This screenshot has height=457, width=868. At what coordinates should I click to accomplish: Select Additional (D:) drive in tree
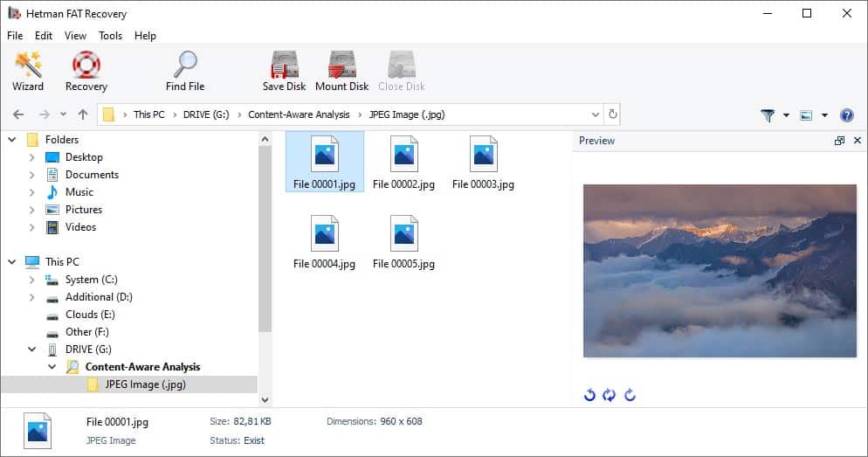(x=99, y=297)
